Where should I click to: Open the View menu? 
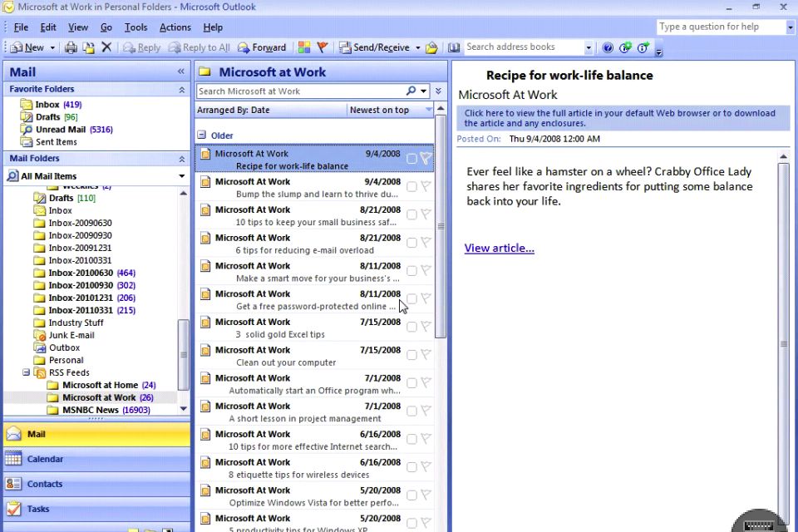click(x=78, y=27)
